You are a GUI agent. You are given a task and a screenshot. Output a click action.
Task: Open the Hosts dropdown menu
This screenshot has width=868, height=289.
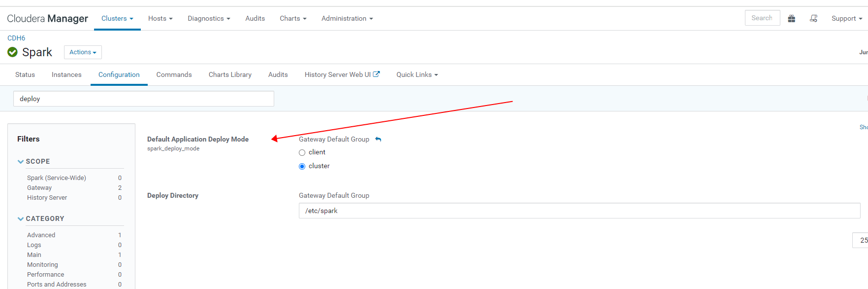coord(161,18)
